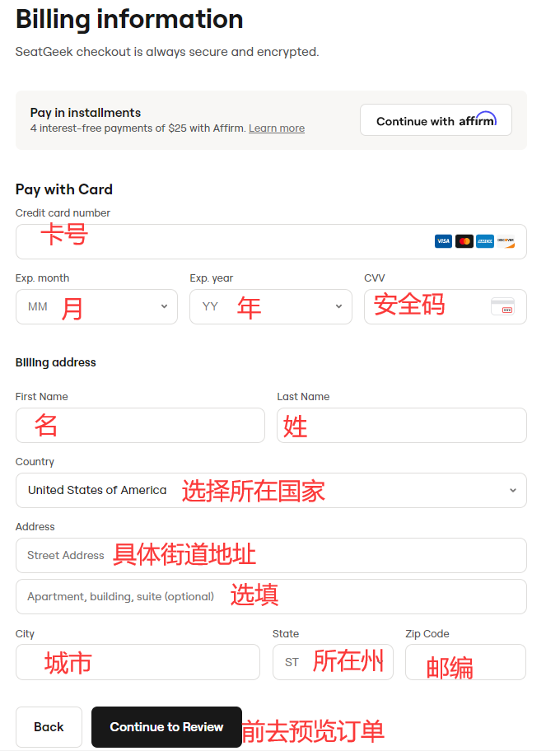Click the City input box

(x=138, y=662)
